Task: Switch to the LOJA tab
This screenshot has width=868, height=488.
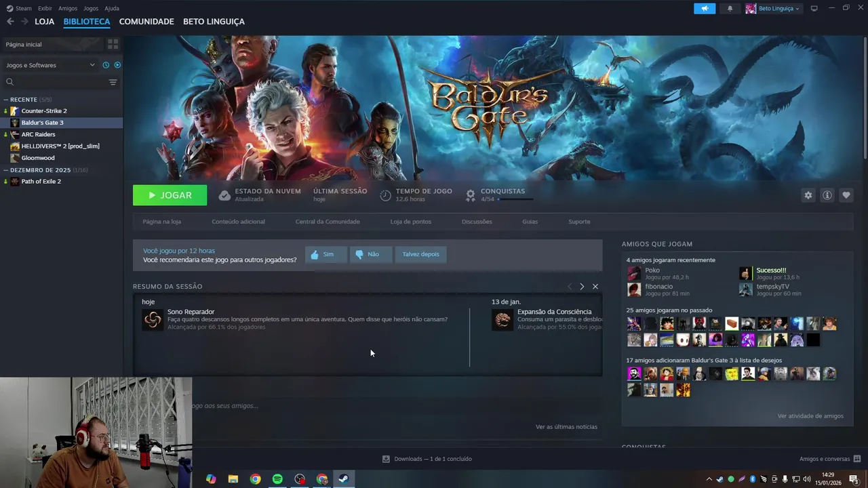Action: [45, 22]
